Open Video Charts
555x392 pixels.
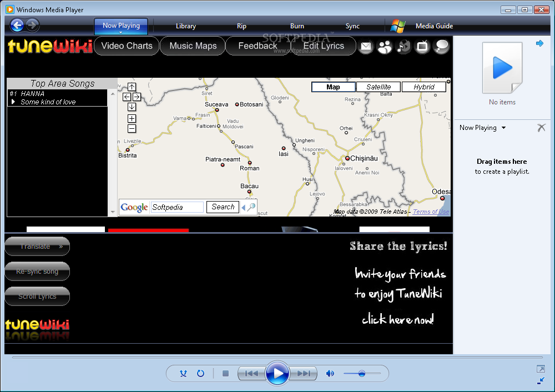click(x=127, y=46)
